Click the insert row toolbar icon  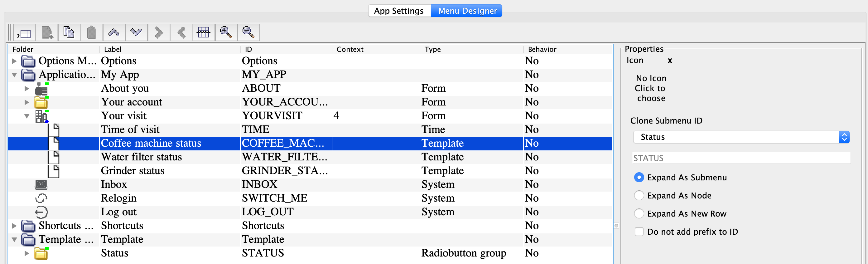24,33
